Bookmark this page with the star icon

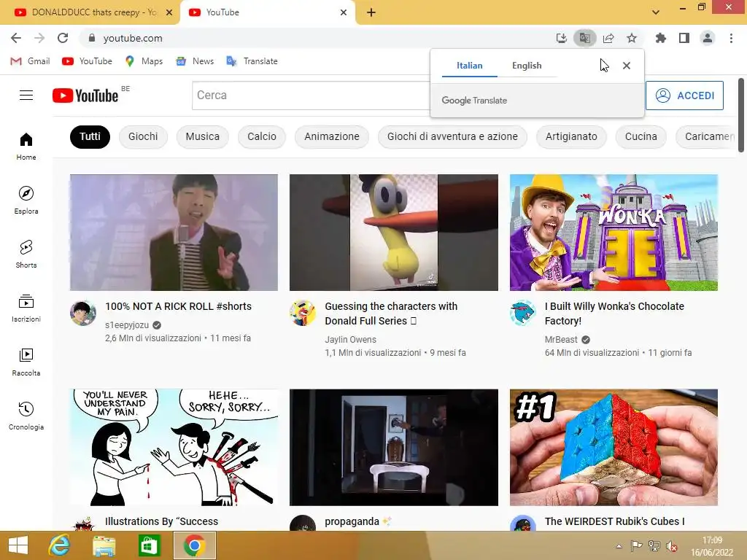pyautogui.click(x=632, y=38)
